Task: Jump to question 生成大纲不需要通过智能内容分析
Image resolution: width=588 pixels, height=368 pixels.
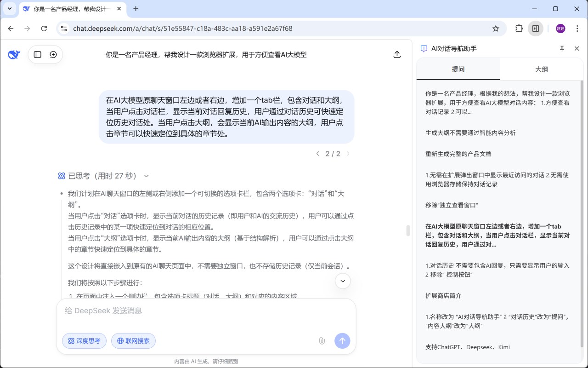Action: coord(470,133)
